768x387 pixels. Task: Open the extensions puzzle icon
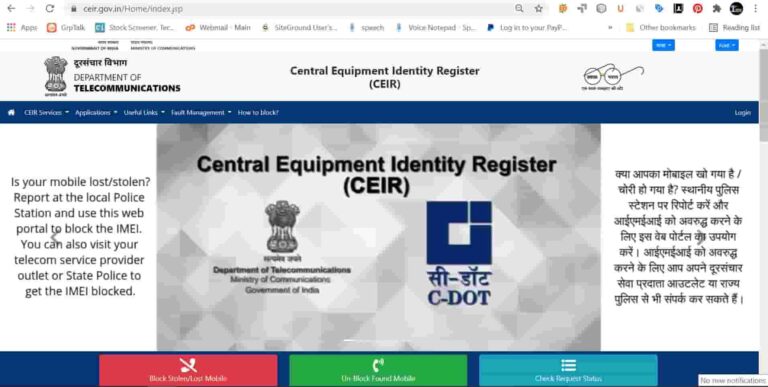click(x=717, y=8)
